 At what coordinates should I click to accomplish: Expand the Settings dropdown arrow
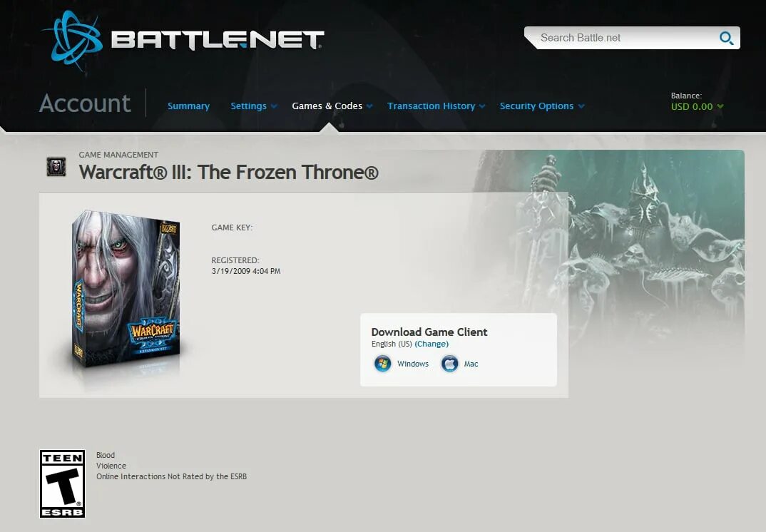[x=274, y=106]
